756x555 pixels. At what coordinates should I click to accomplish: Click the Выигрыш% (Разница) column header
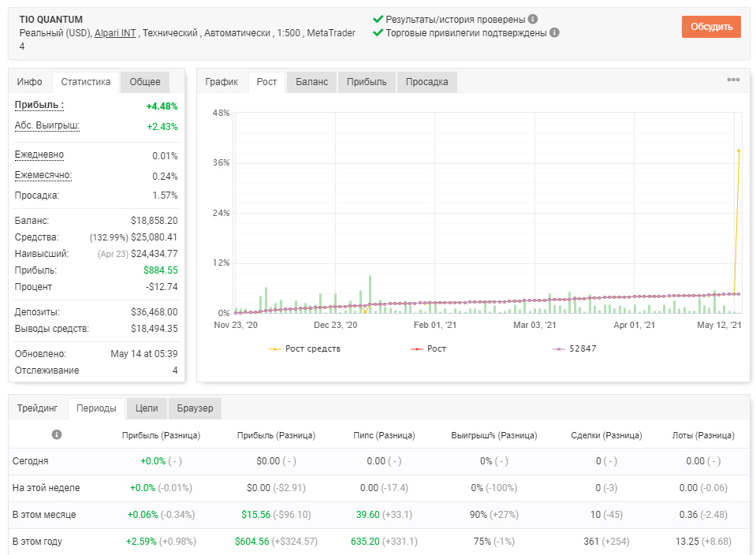tap(493, 435)
